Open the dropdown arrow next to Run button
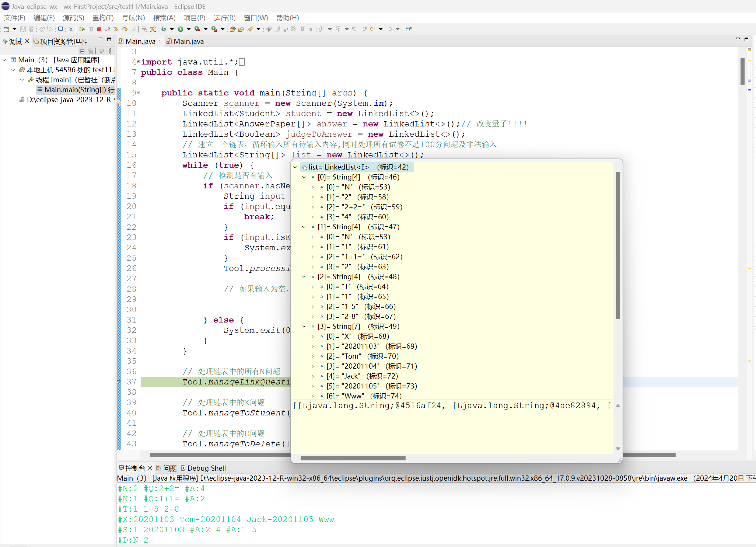Screen dimensions: 756x547 pyautogui.click(x=189, y=29)
